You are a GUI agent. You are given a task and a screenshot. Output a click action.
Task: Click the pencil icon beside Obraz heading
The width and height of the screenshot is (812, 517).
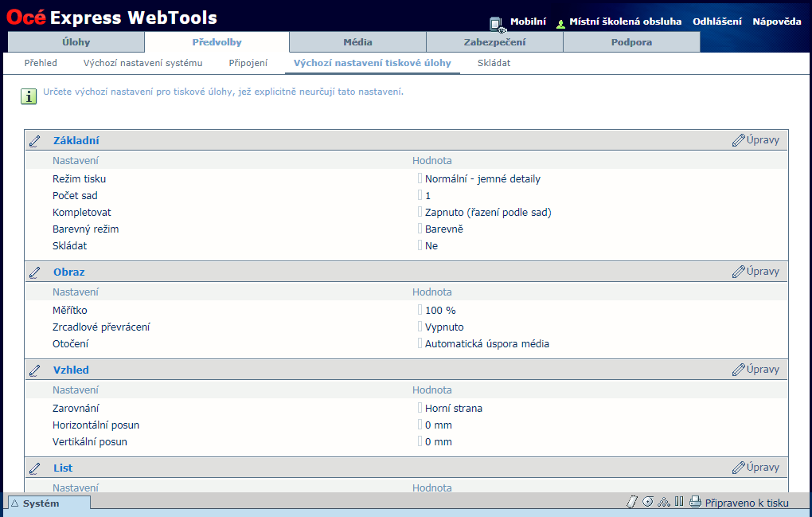[35, 272]
